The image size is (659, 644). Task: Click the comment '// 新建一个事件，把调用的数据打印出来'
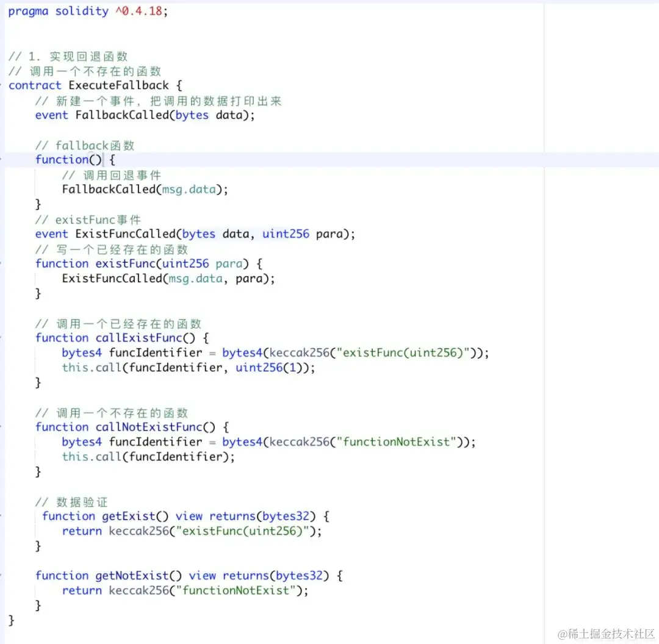(159, 101)
